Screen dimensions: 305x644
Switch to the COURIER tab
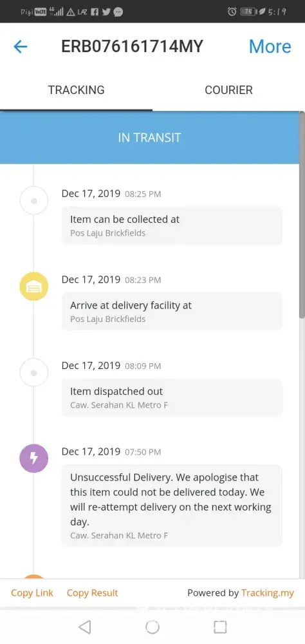click(x=228, y=90)
